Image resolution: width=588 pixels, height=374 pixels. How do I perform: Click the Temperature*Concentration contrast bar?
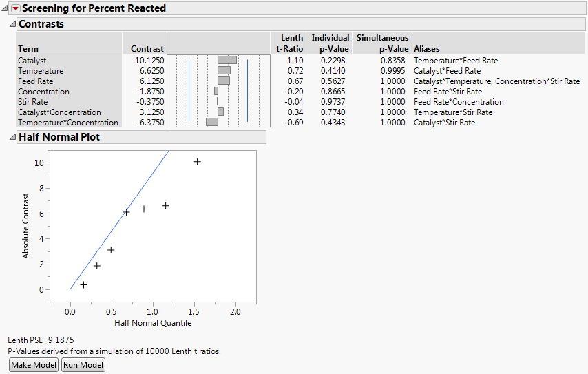coord(212,122)
